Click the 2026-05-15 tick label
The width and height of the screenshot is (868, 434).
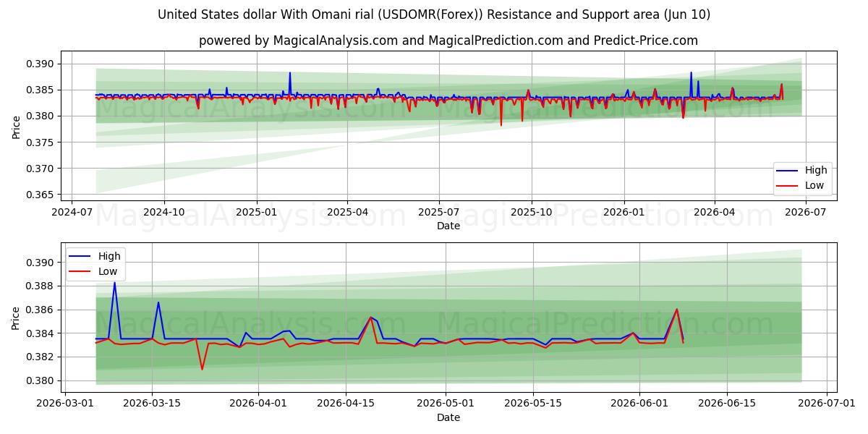(x=533, y=403)
